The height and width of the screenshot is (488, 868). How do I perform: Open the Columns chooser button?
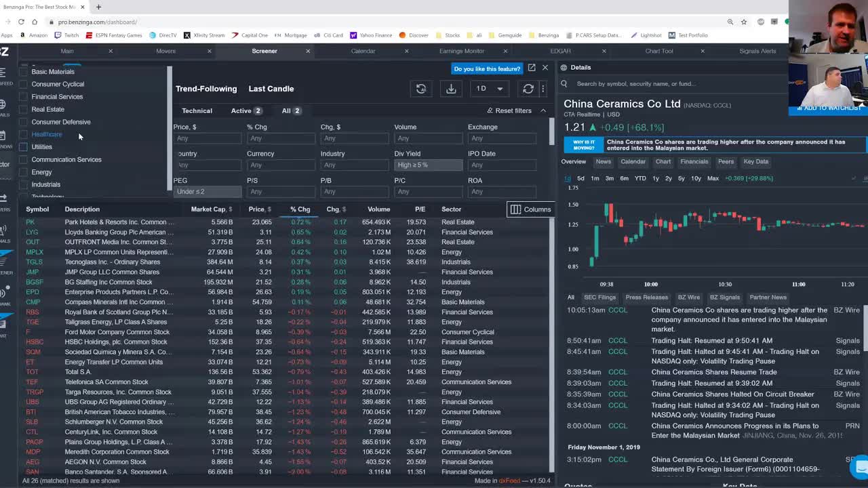click(530, 209)
